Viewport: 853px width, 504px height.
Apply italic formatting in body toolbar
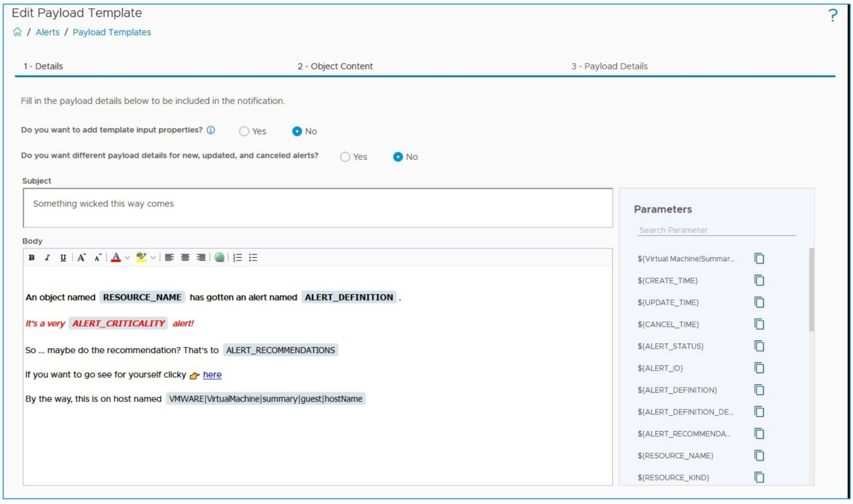point(47,258)
